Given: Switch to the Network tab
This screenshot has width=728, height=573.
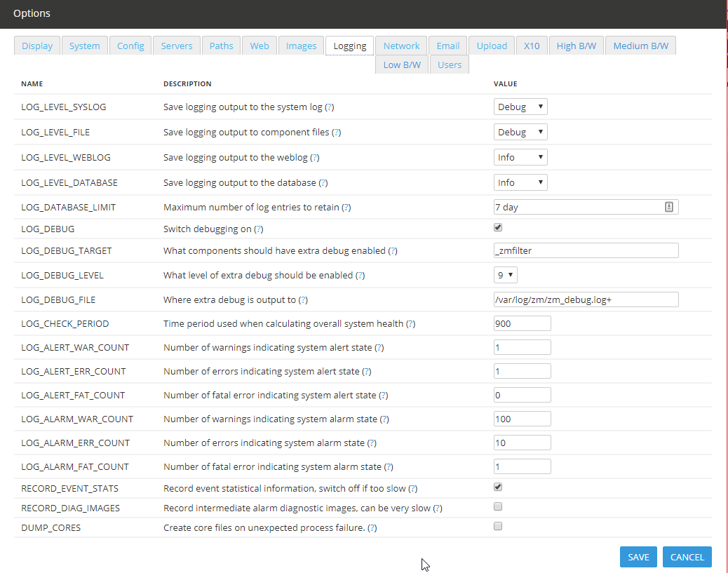Looking at the screenshot, I should (x=401, y=46).
